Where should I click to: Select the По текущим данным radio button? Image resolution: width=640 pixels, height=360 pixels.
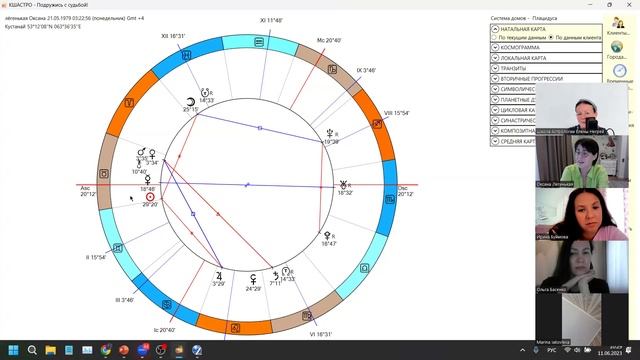tap(494, 38)
